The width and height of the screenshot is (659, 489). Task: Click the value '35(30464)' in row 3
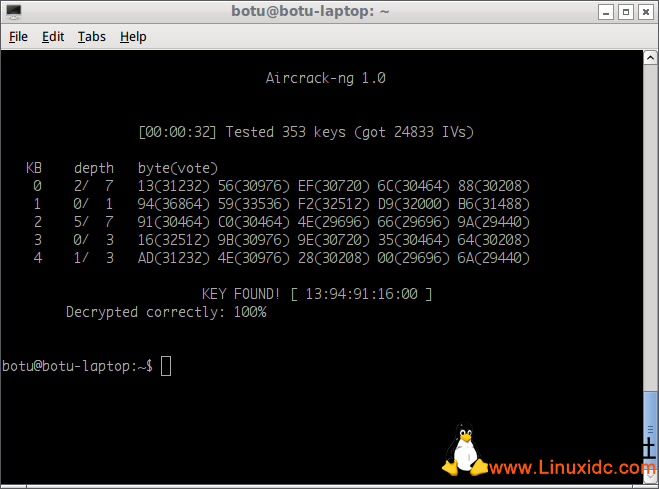pos(414,240)
